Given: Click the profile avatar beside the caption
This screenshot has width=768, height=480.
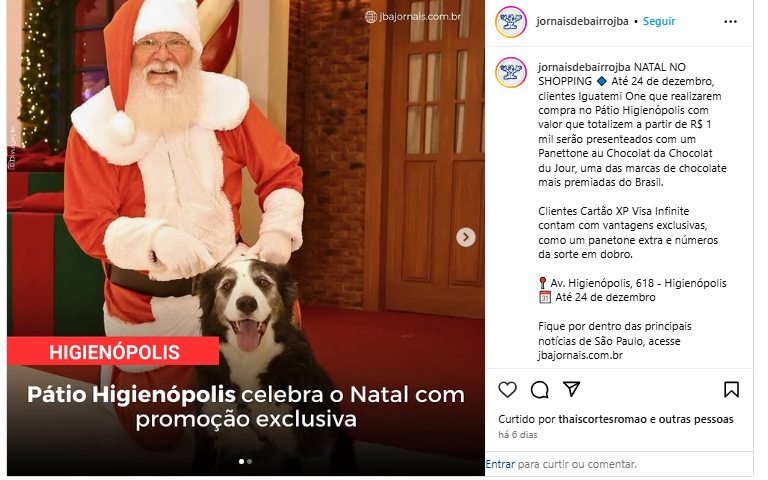Looking at the screenshot, I should pyautogui.click(x=511, y=72).
